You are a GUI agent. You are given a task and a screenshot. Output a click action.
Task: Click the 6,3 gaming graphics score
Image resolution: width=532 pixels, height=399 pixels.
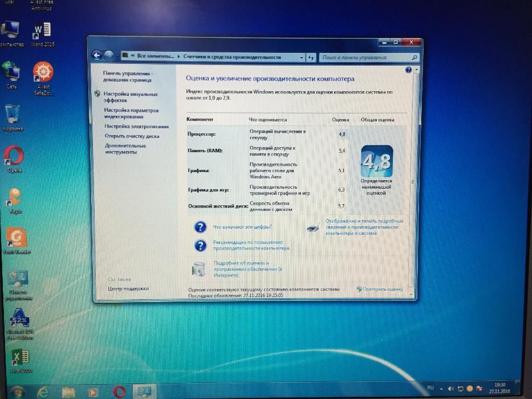342,190
